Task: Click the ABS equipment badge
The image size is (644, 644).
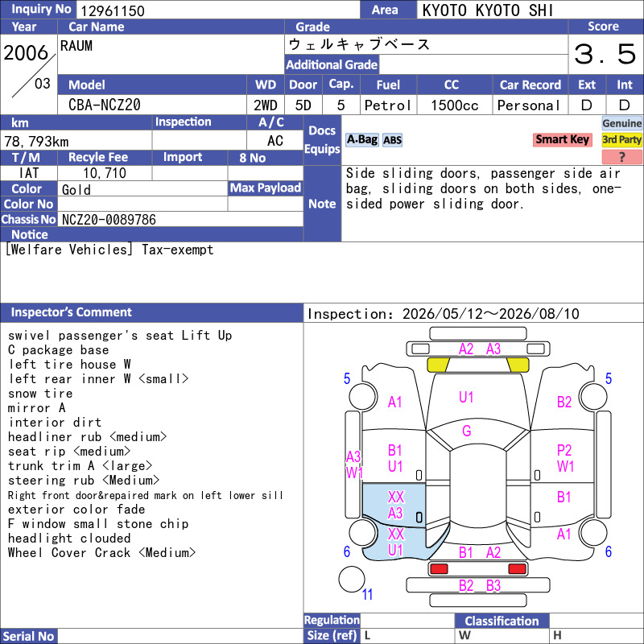Action: [x=392, y=140]
